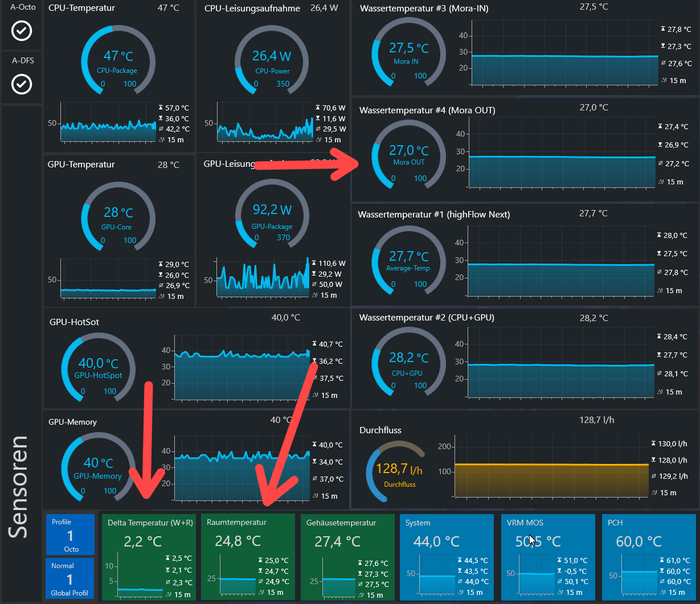Click the GPU-Memory gauge
This screenshot has height=604, width=700.
98,467
